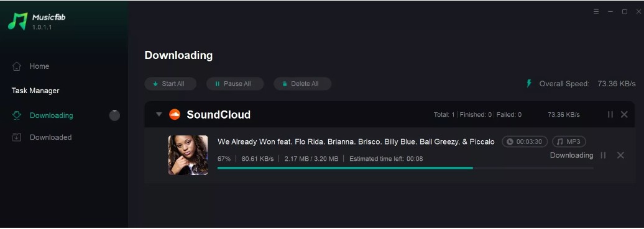
Task: Click the 00:03:30 duration badge
Action: (x=525, y=141)
